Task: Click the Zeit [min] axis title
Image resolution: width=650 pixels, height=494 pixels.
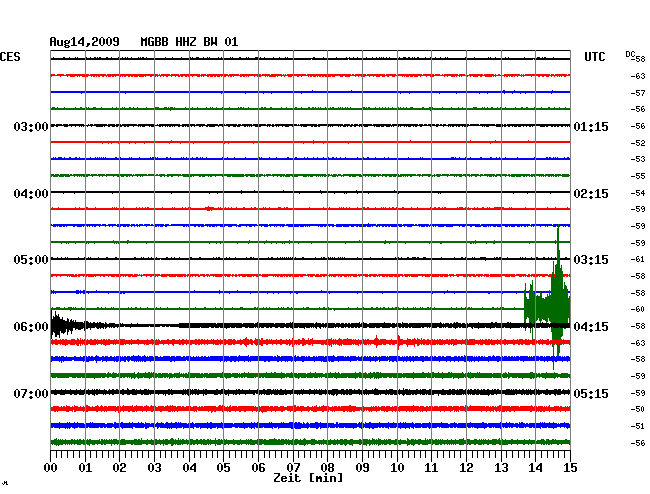Action: click(x=308, y=478)
